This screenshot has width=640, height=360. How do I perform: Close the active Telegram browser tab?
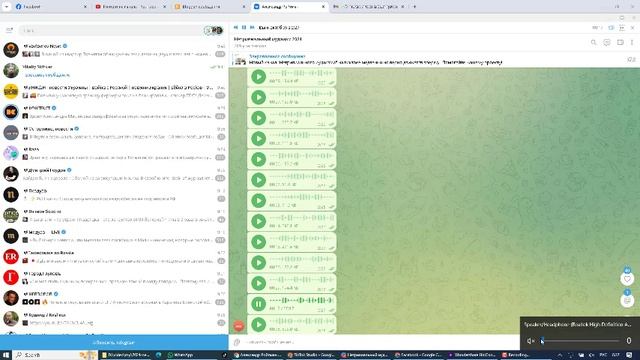pyautogui.click(x=323, y=7)
